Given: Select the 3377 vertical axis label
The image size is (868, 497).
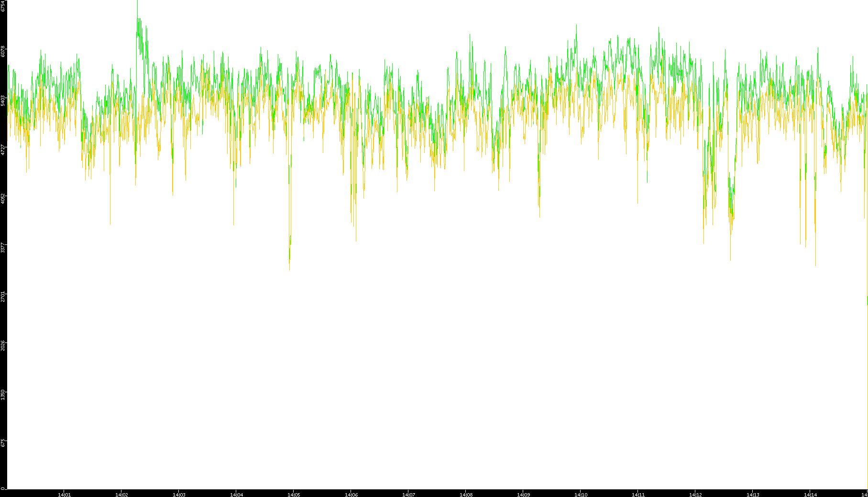Looking at the screenshot, I should pos(3,247).
